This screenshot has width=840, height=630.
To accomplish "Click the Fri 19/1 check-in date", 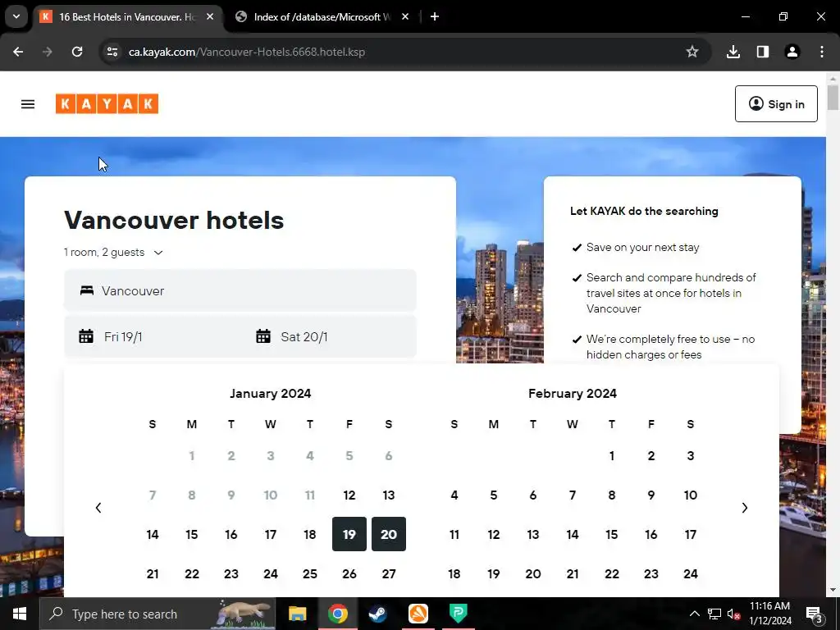I will (123, 336).
